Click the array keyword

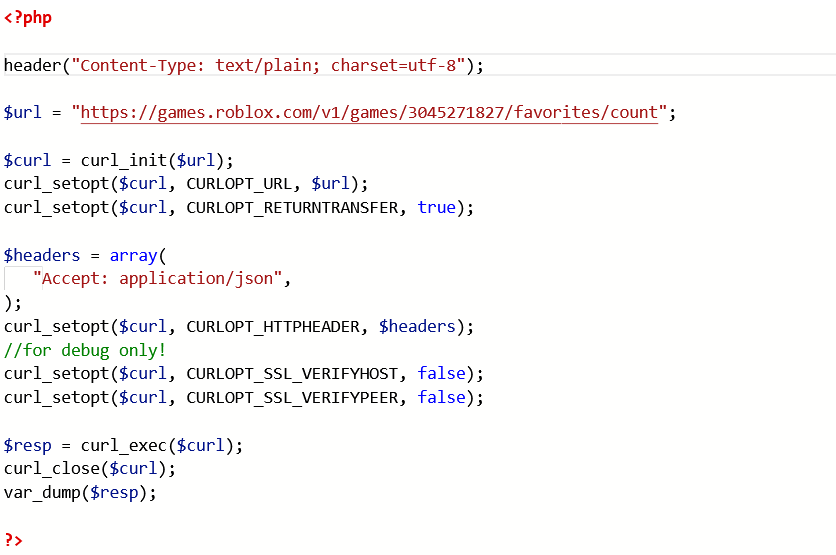(133, 255)
